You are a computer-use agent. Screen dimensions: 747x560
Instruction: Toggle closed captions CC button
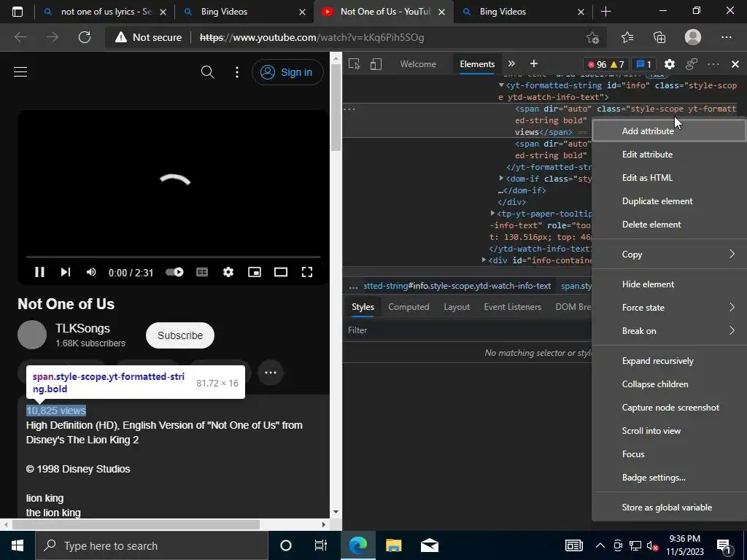click(202, 272)
